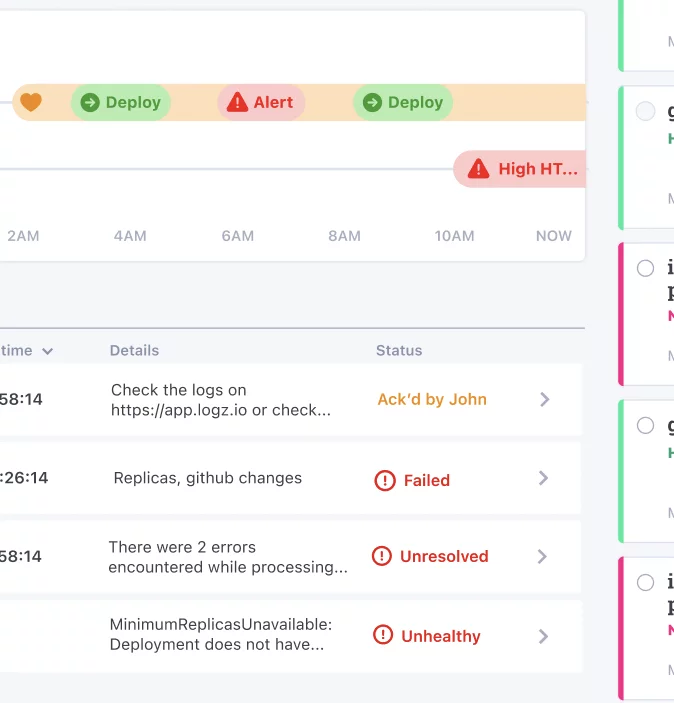Click the arrow icon in second Deploy pill

click(372, 102)
